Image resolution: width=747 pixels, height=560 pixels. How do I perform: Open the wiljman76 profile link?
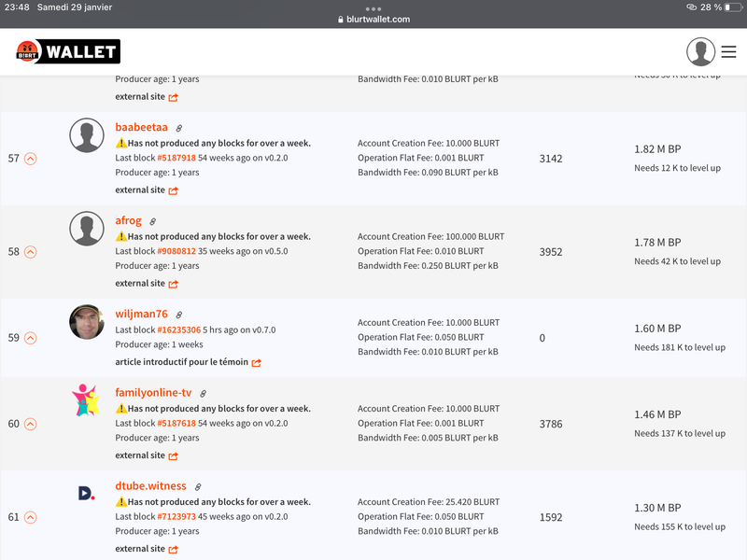142,315
